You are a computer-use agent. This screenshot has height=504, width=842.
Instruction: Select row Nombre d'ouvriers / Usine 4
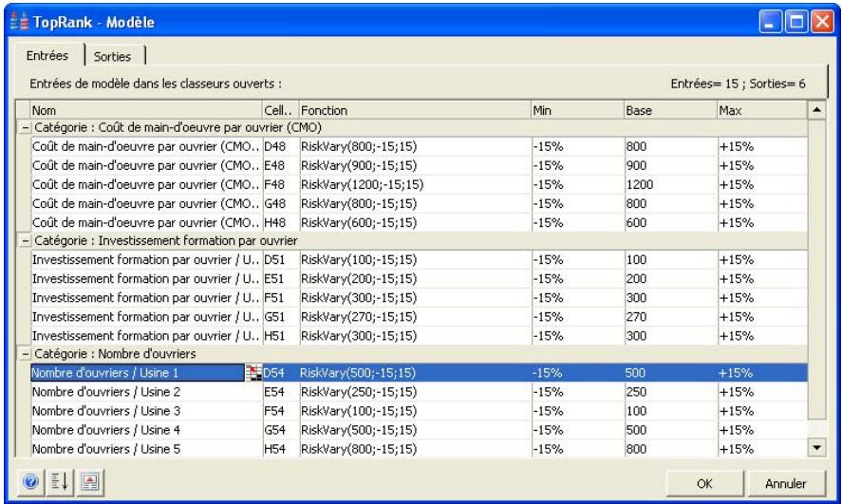tap(419, 430)
